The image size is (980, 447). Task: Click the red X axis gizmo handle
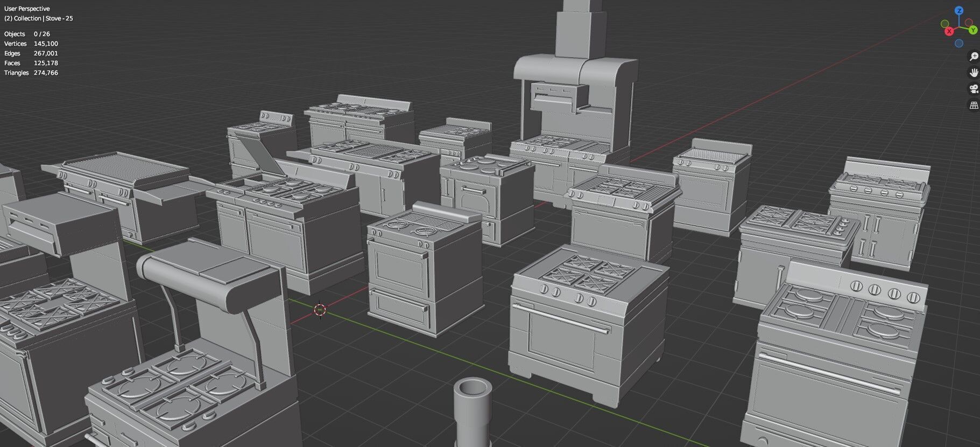click(949, 31)
